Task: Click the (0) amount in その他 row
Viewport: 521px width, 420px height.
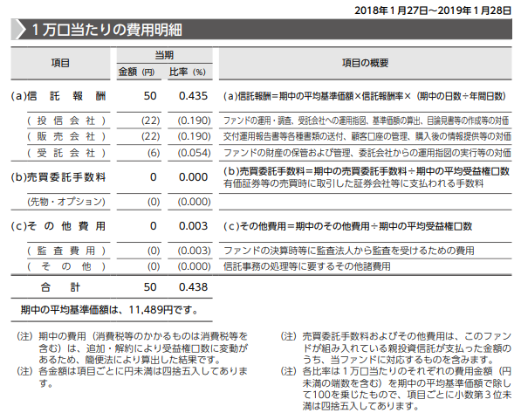Action: click(154, 266)
